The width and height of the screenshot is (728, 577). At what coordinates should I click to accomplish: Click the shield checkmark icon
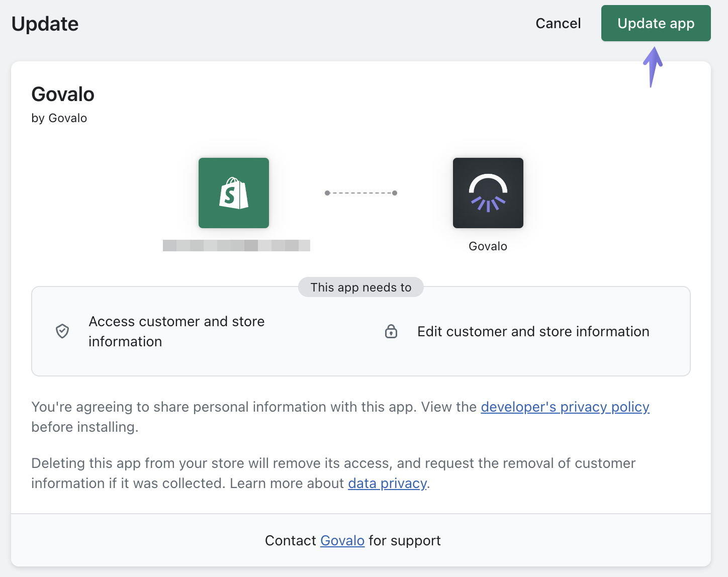coord(62,331)
